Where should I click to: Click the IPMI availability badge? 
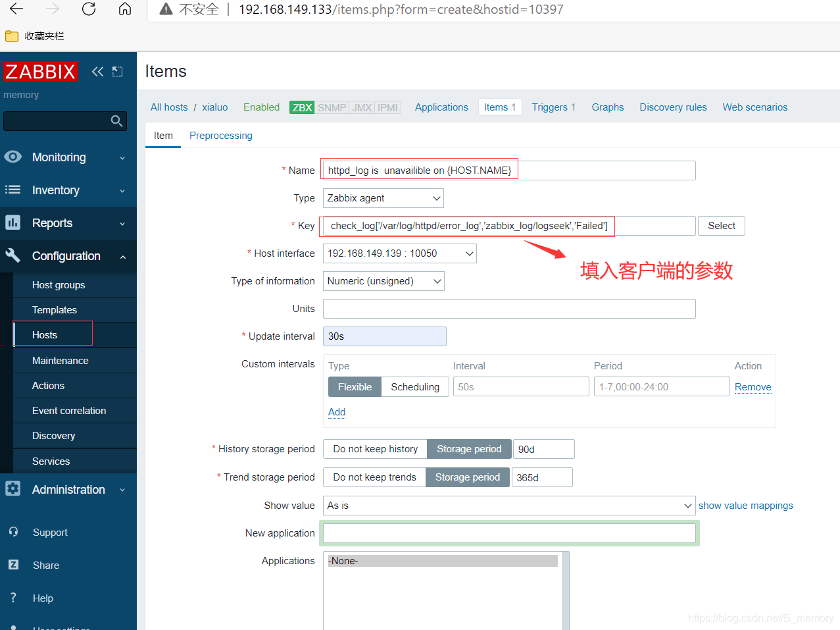coord(387,107)
